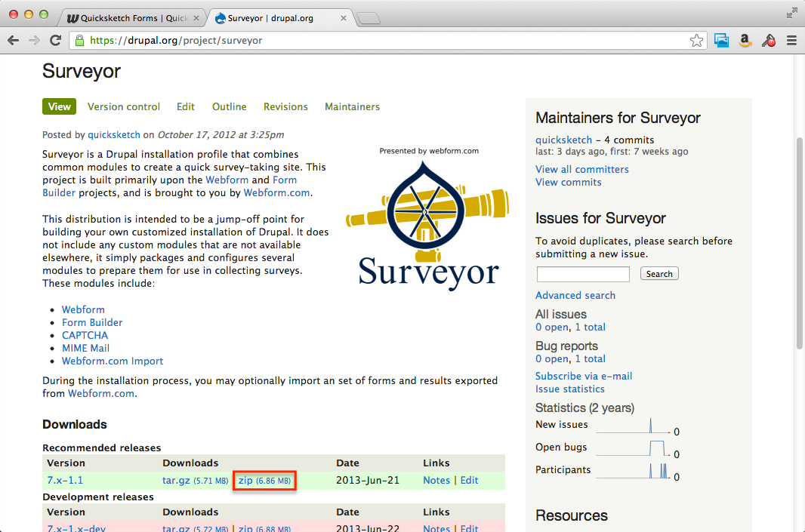805x532 pixels.
Task: Open the blue screen-capture extension icon
Action: click(721, 41)
